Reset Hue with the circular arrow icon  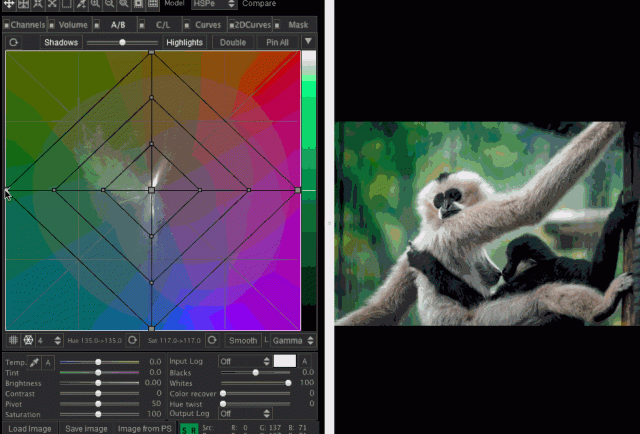click(132, 340)
